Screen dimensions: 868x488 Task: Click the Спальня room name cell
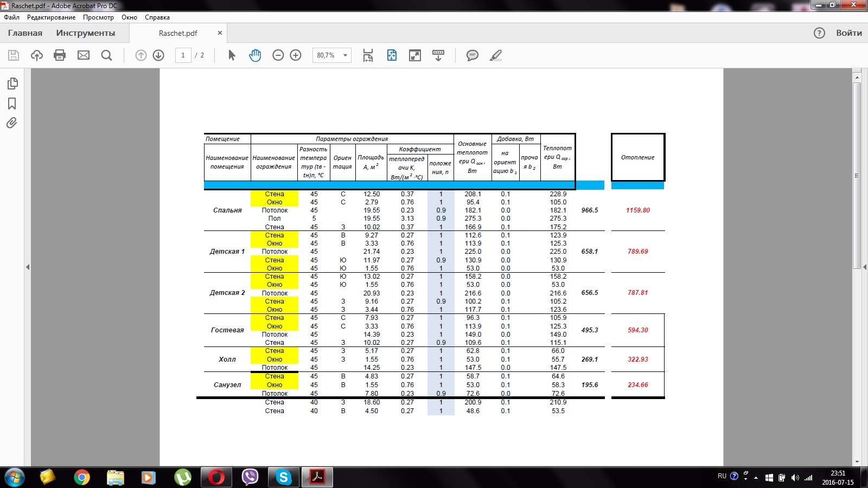click(227, 210)
